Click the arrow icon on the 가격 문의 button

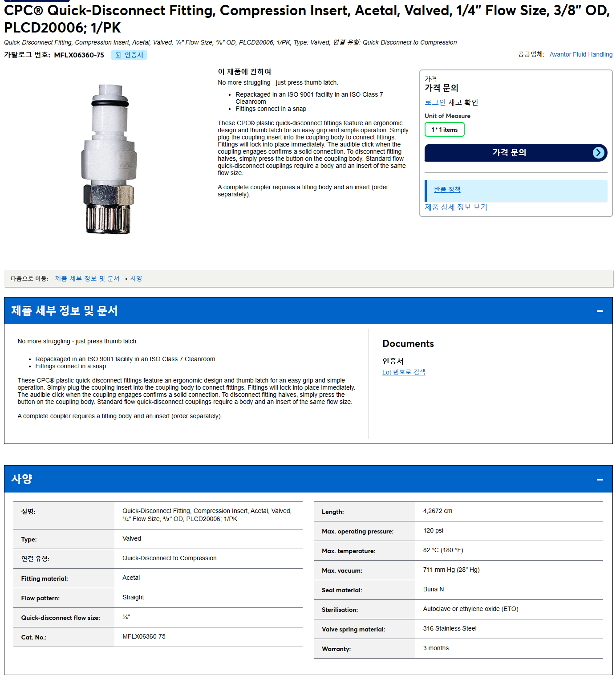(599, 153)
